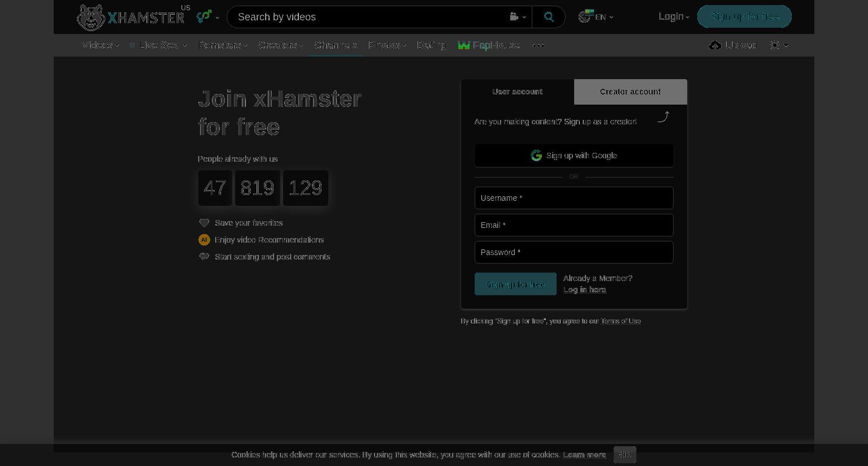Click the header Sign up for free button
868x466 pixels.
744,16
